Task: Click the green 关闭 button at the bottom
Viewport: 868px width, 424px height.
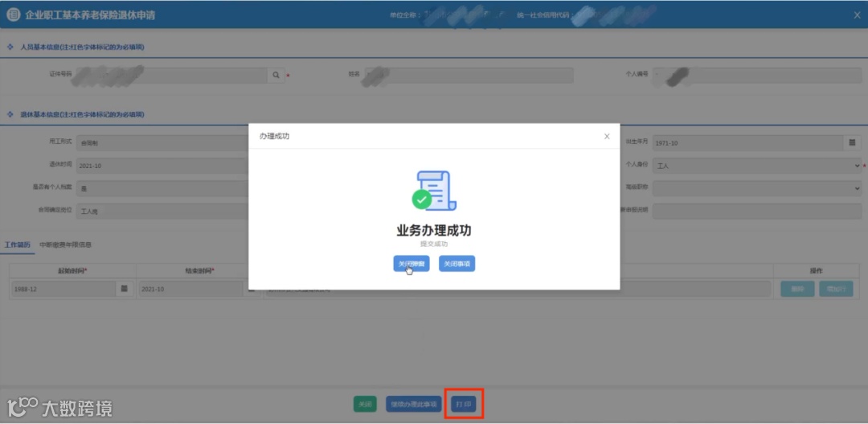Action: click(x=365, y=404)
